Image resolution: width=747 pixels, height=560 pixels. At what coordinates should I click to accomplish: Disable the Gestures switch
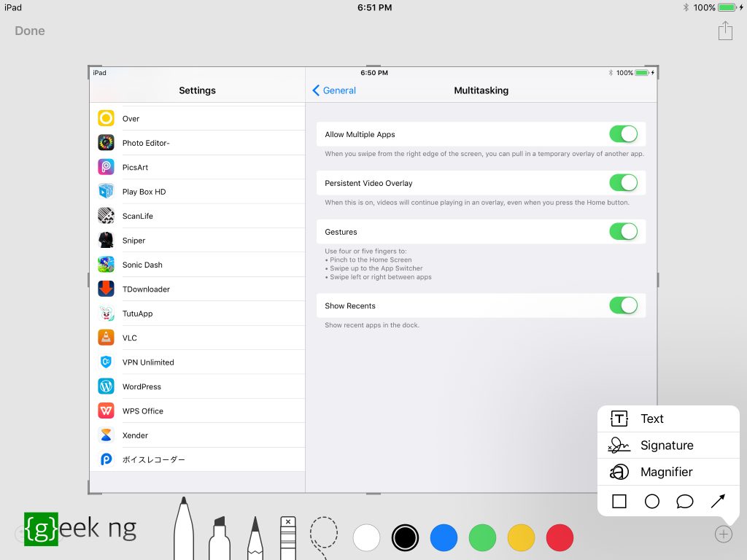[x=623, y=232]
